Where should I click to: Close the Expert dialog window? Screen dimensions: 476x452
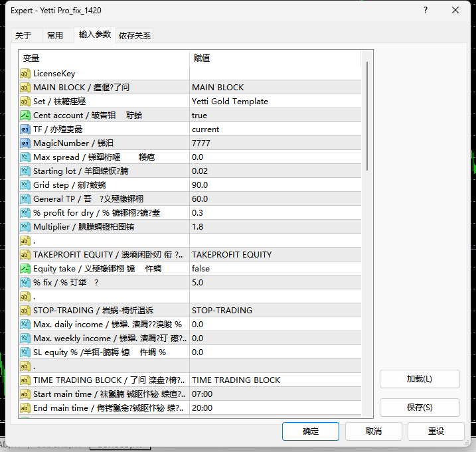tap(455, 11)
